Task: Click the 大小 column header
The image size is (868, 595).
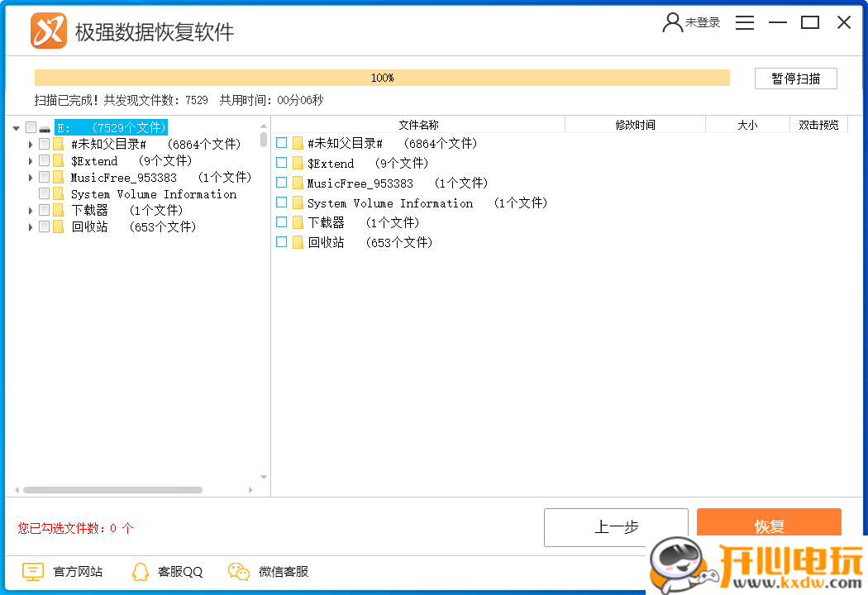Action: tap(748, 124)
